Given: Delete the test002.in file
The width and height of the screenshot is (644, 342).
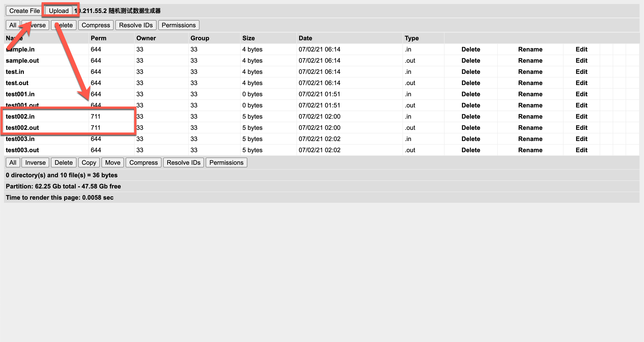Looking at the screenshot, I should tap(471, 116).
